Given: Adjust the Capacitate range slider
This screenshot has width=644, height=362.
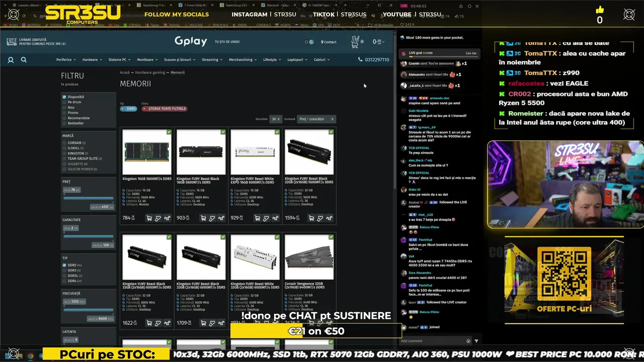Looking at the screenshot, I should 88,236.
